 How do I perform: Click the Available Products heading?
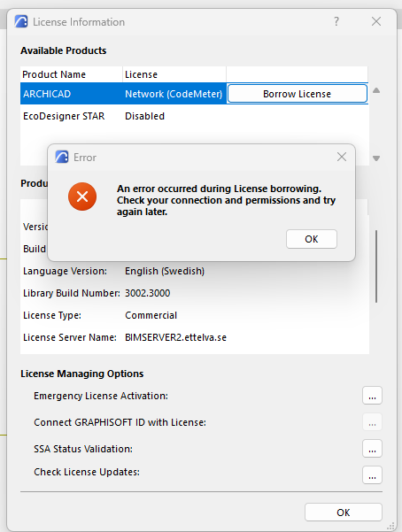point(63,50)
